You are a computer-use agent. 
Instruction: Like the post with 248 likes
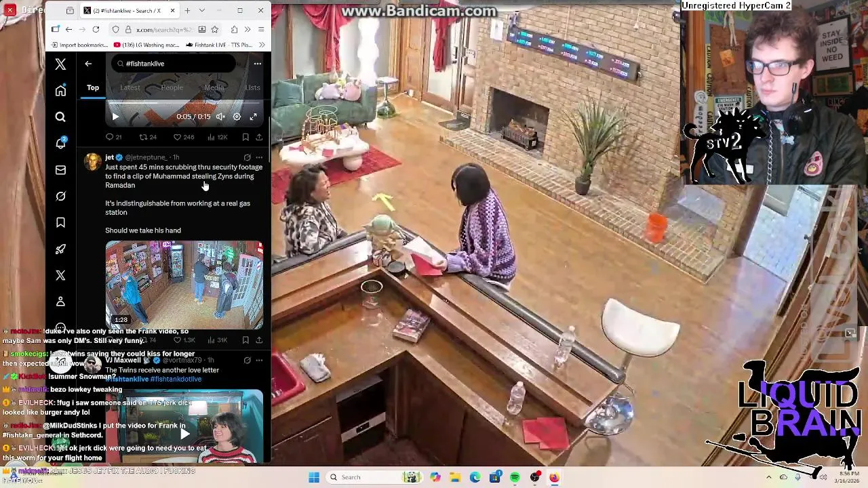tap(183, 137)
